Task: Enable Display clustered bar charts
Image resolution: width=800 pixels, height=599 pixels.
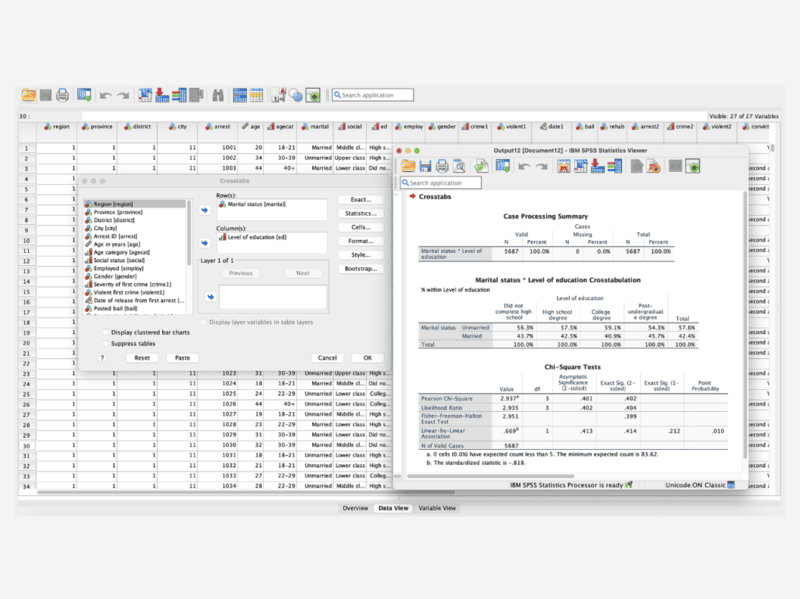Action: (104, 333)
